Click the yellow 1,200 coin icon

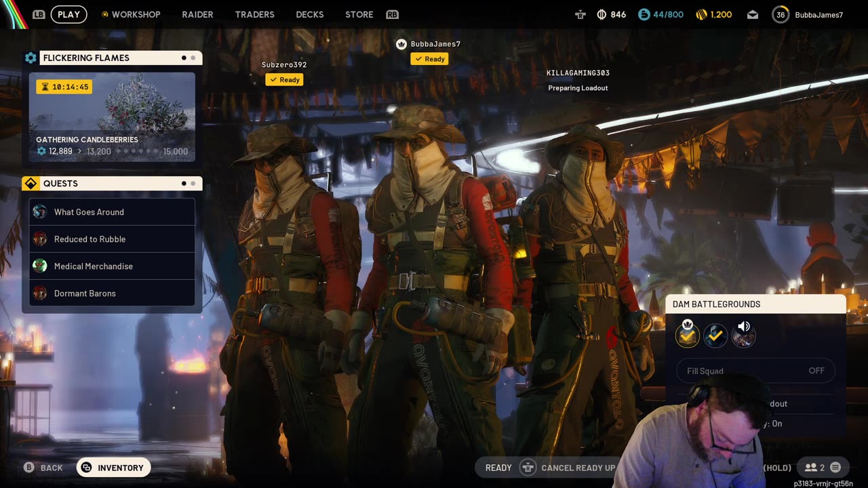coord(701,14)
